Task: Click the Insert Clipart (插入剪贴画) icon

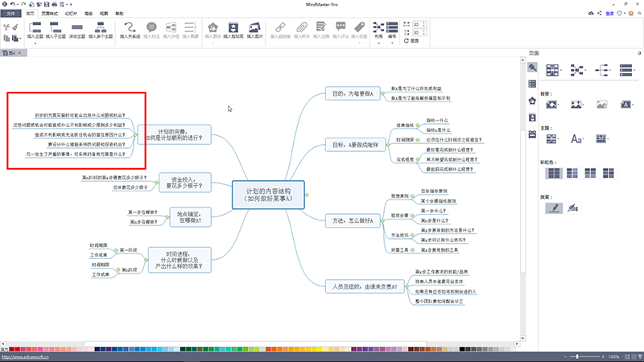Action: (x=233, y=29)
